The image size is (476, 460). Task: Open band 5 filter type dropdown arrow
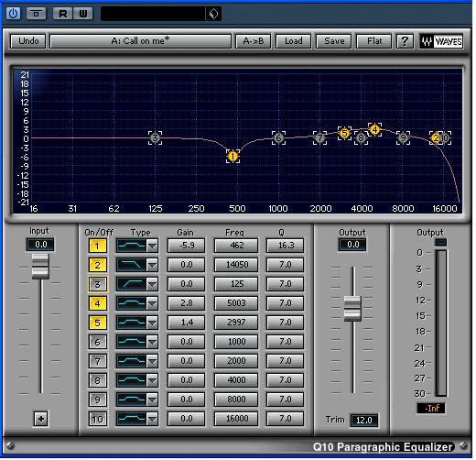[152, 323]
